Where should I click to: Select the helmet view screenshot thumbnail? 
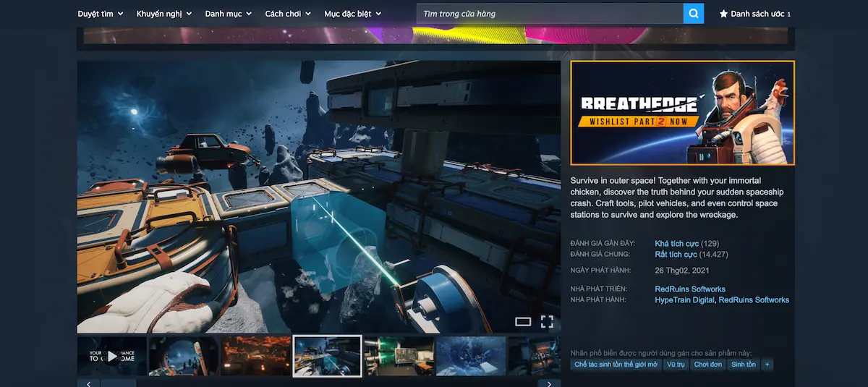coord(184,356)
